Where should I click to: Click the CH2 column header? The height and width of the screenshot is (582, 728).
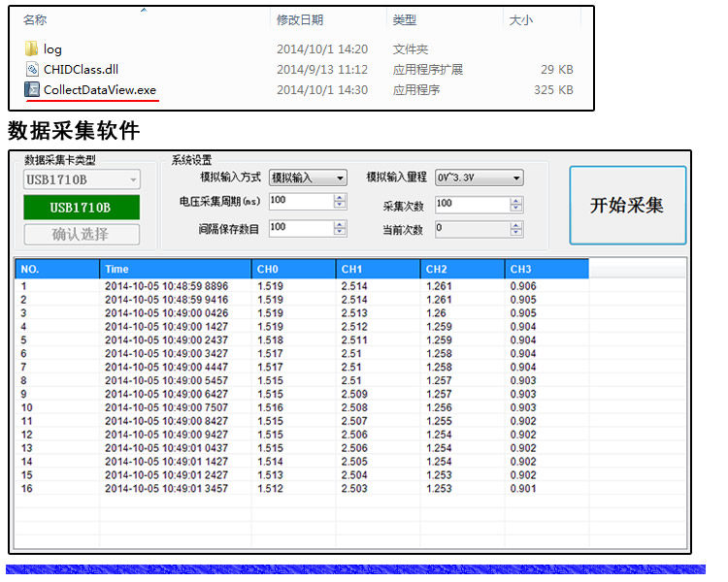[462, 270]
